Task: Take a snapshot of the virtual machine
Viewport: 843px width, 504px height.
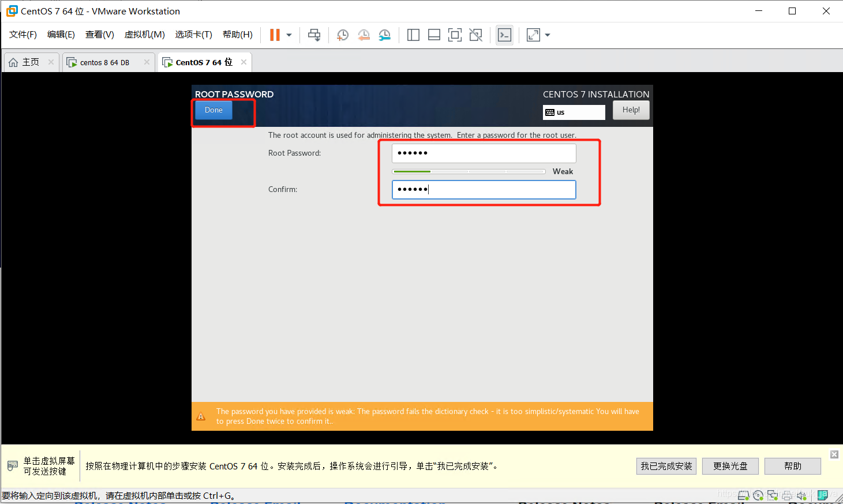Action: pos(343,35)
